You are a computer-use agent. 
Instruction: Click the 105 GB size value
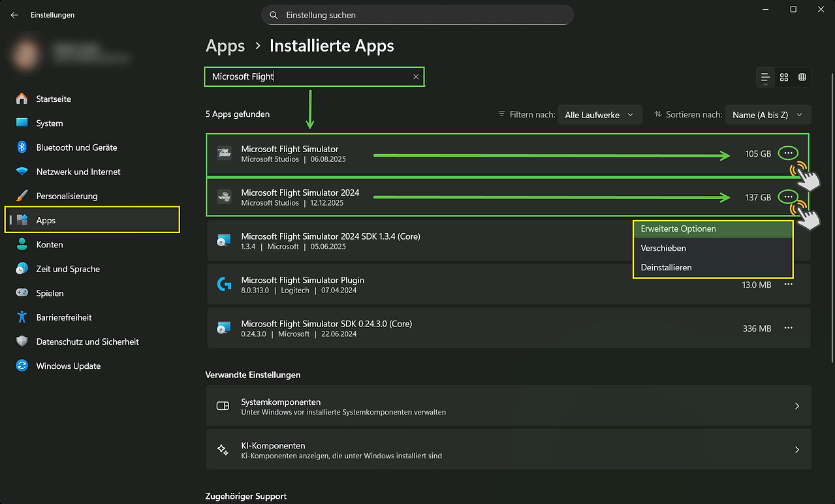pos(758,154)
